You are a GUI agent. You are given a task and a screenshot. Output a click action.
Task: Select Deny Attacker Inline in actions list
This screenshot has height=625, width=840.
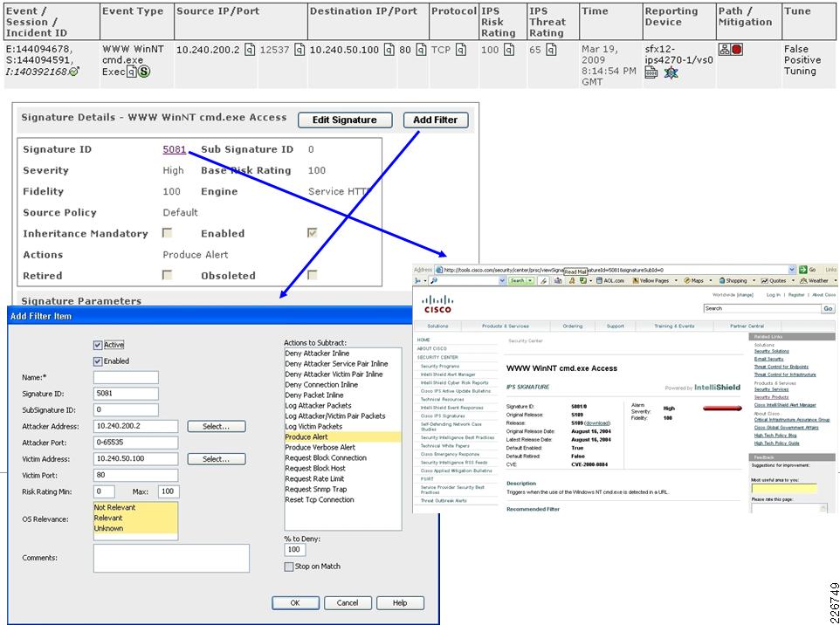[x=317, y=354]
